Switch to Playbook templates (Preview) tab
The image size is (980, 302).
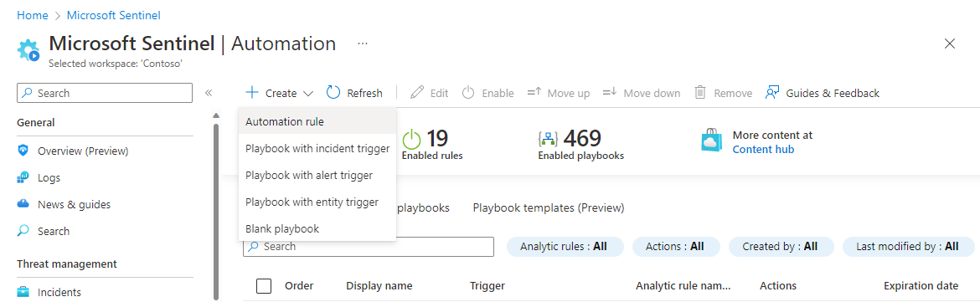tap(548, 207)
